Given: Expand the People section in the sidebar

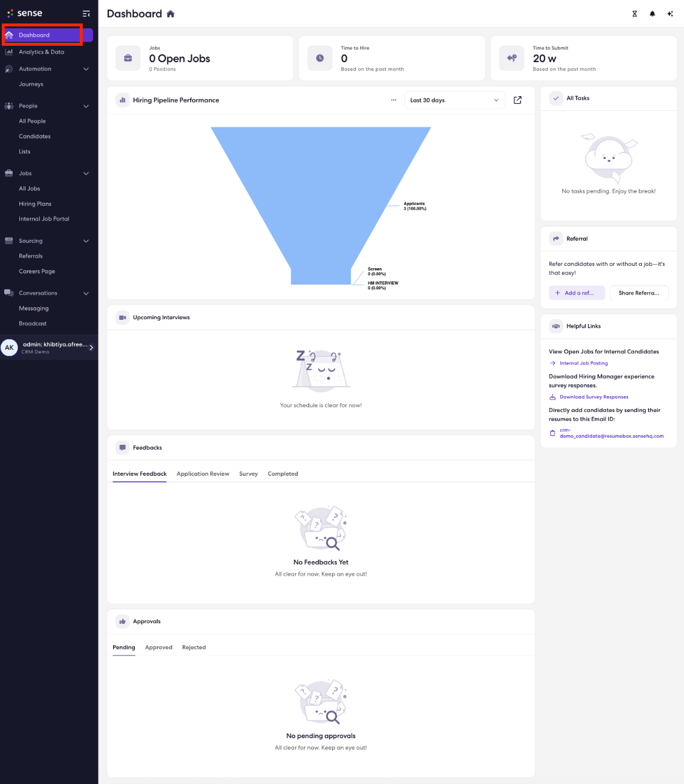Looking at the screenshot, I should (x=86, y=106).
